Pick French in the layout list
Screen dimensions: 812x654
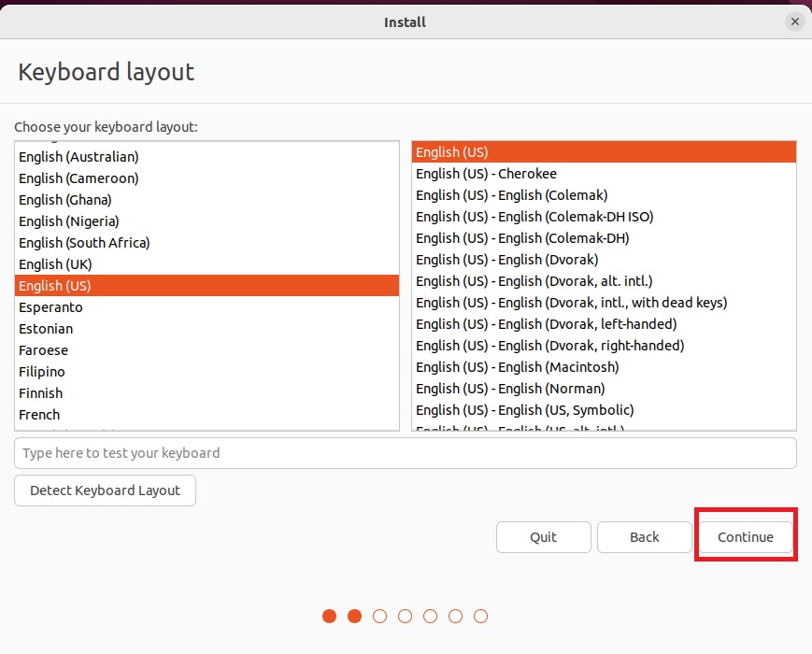point(39,415)
